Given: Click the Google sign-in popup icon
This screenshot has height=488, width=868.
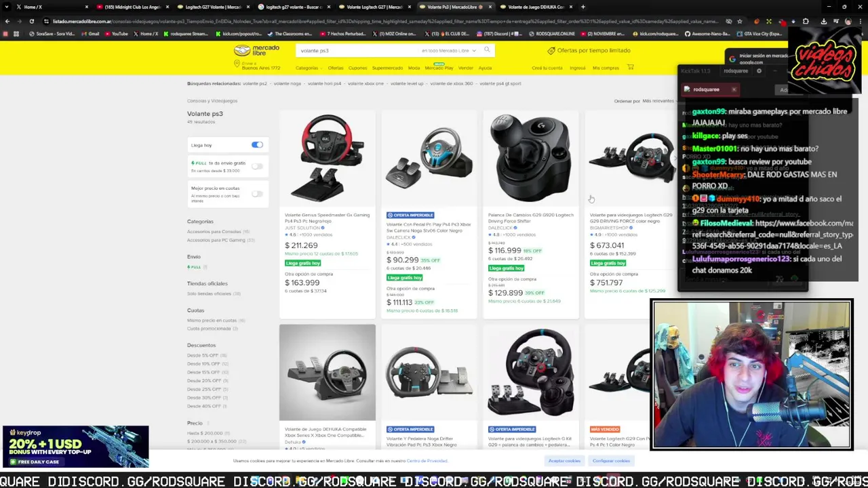Looking at the screenshot, I should click(732, 58).
